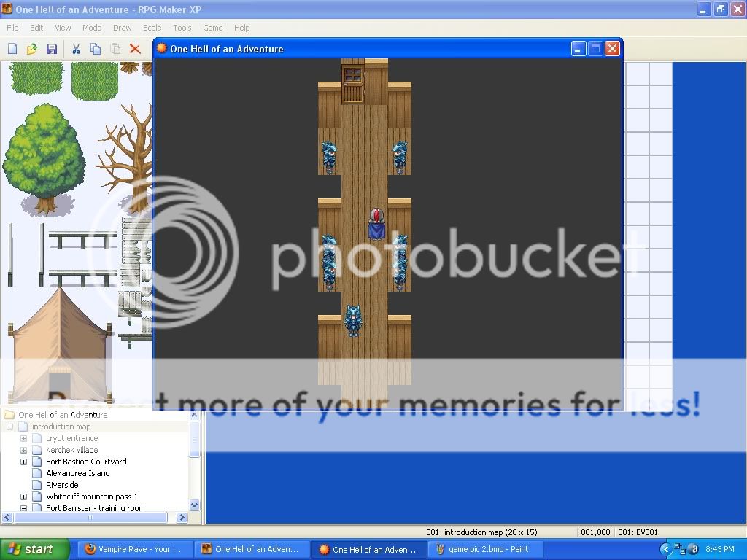
Task: Expand the Fort Bastion Courtyard node
Action: point(23,462)
